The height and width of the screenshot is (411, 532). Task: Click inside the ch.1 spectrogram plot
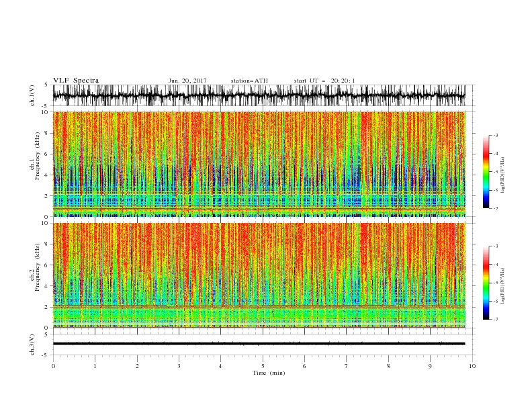(x=259, y=164)
